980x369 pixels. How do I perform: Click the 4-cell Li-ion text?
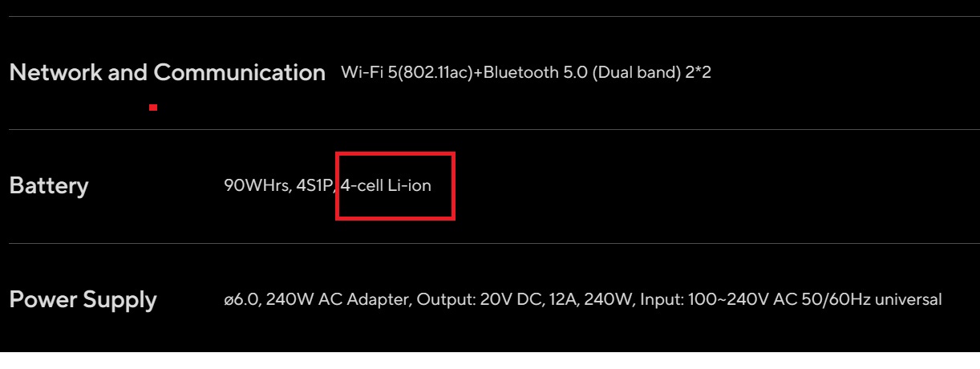[x=387, y=186]
